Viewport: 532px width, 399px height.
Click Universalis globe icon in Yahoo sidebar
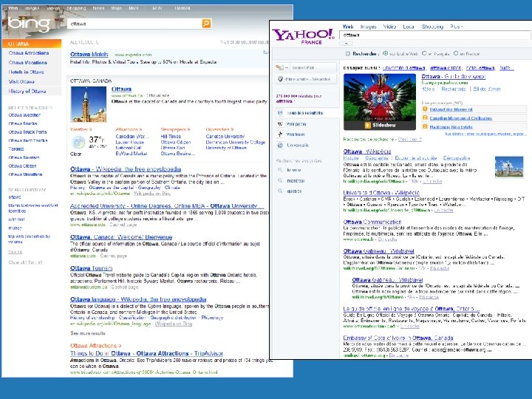point(280,146)
